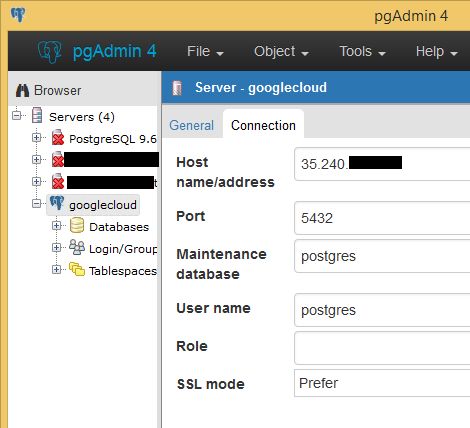Select the Login/Group Roles tree item
Screen dimensions: 470x428
[123, 249]
